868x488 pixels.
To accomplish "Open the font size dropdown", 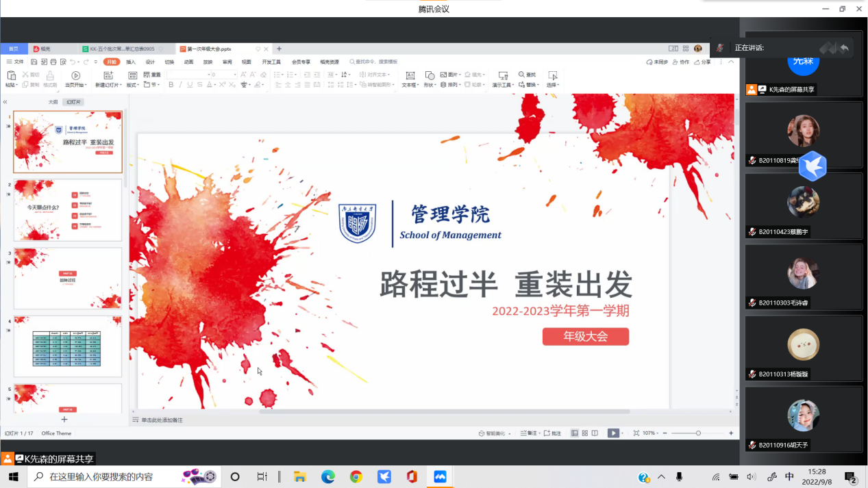I will pyautogui.click(x=235, y=75).
